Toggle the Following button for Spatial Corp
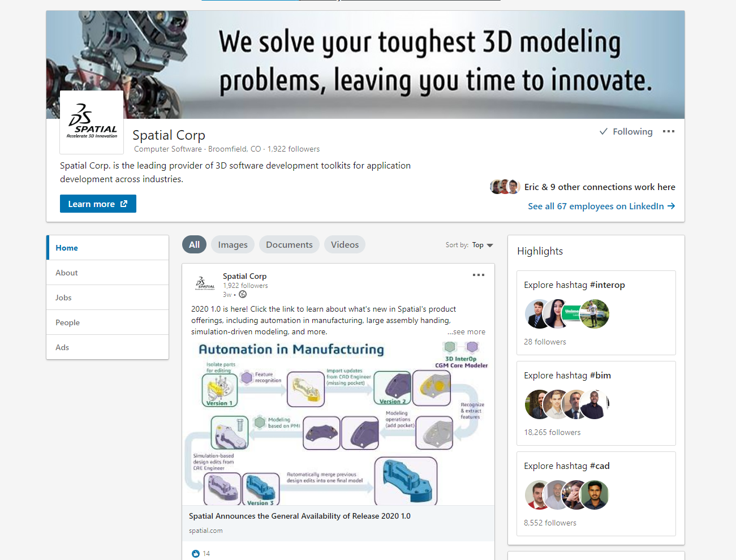 [626, 131]
